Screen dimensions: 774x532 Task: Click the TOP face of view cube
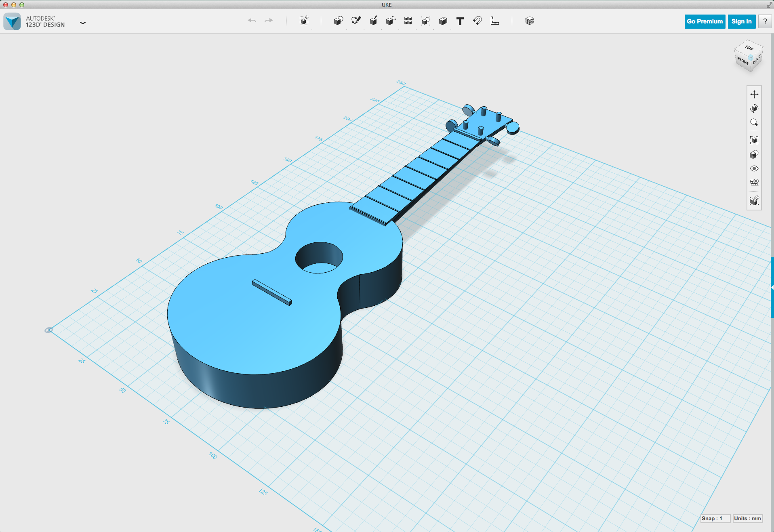(x=749, y=48)
